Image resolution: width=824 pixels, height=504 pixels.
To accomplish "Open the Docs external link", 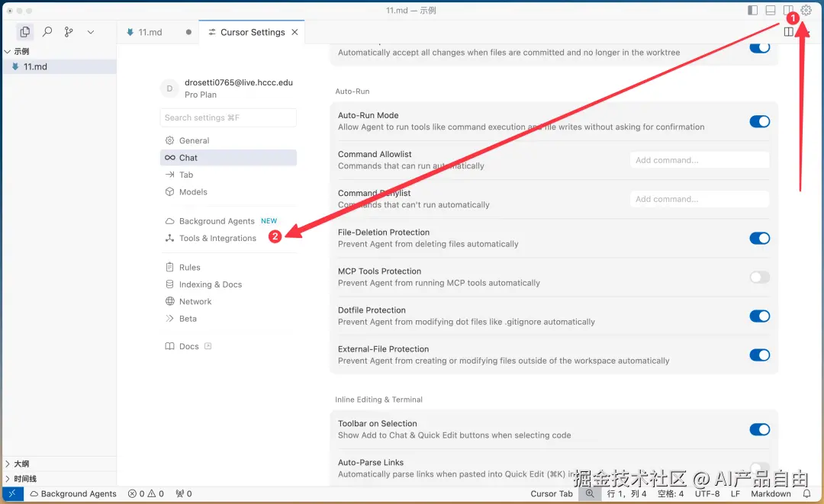I will point(188,346).
